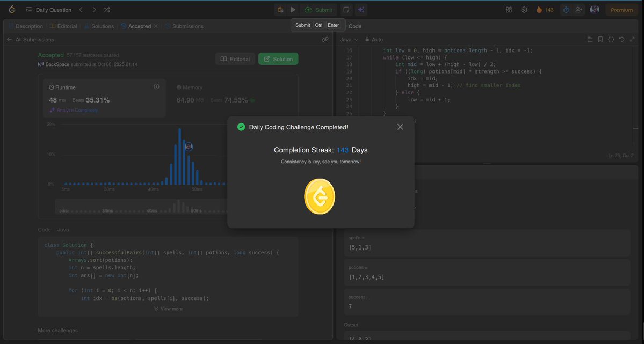Go to the previous question arrow

pos(81,10)
